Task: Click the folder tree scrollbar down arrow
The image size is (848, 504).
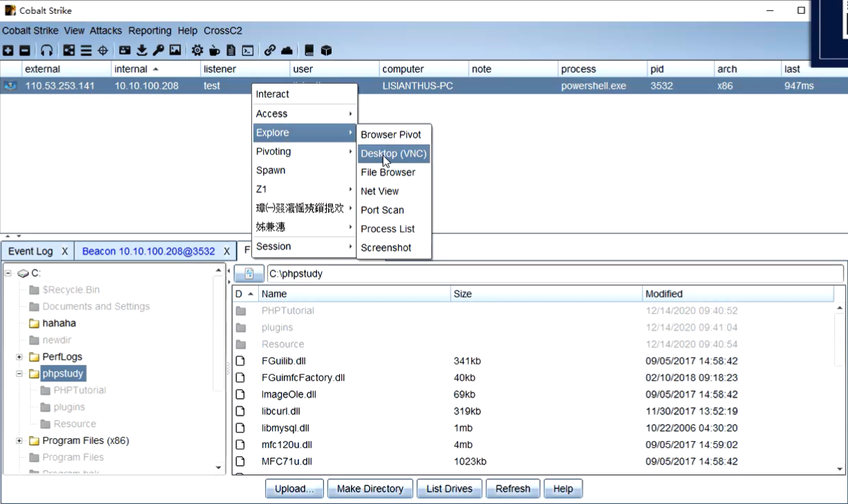Action: [219, 468]
